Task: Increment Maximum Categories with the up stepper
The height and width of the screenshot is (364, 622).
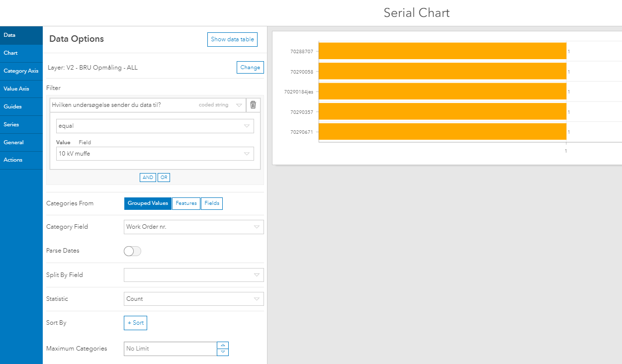Action: pyautogui.click(x=223, y=345)
